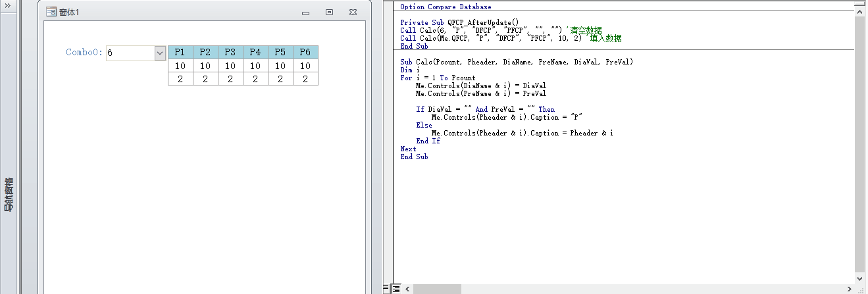
Task: Click the 'For i = 1 To Pcount' line
Action: coord(438,78)
